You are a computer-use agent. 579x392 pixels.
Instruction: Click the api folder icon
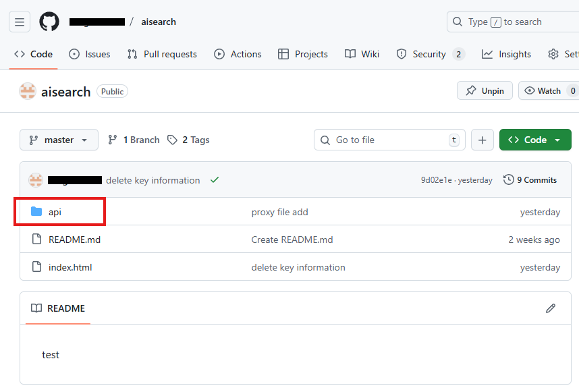(36, 211)
